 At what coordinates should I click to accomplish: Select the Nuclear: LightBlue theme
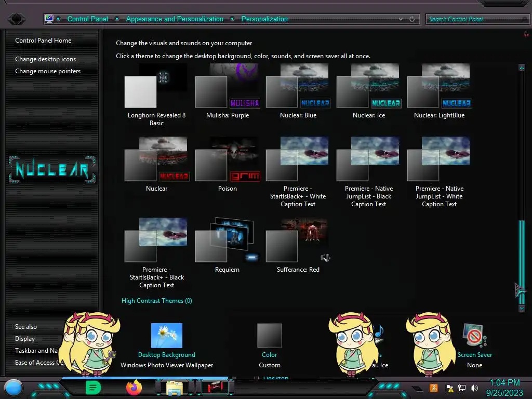tap(440, 91)
